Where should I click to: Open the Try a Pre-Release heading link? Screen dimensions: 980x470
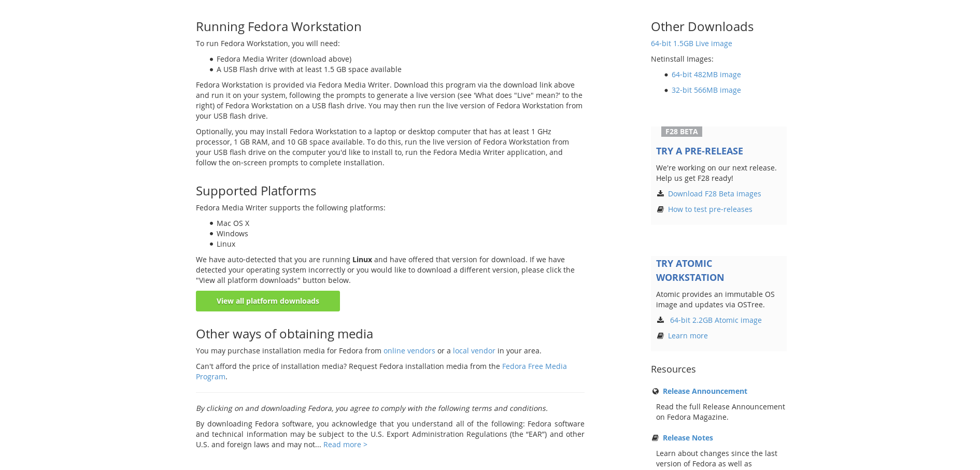tap(699, 151)
